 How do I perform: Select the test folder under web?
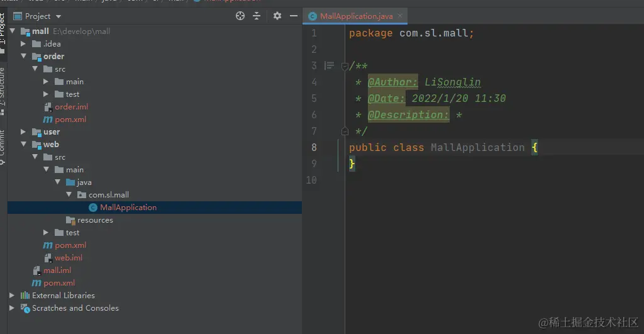tap(72, 233)
